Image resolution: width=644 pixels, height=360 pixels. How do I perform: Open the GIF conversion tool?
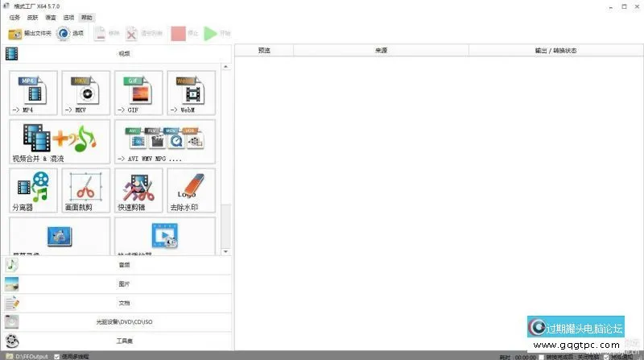click(138, 93)
